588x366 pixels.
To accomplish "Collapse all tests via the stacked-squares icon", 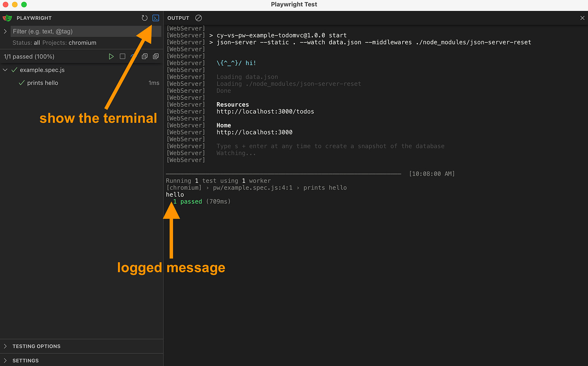I will 145,56.
